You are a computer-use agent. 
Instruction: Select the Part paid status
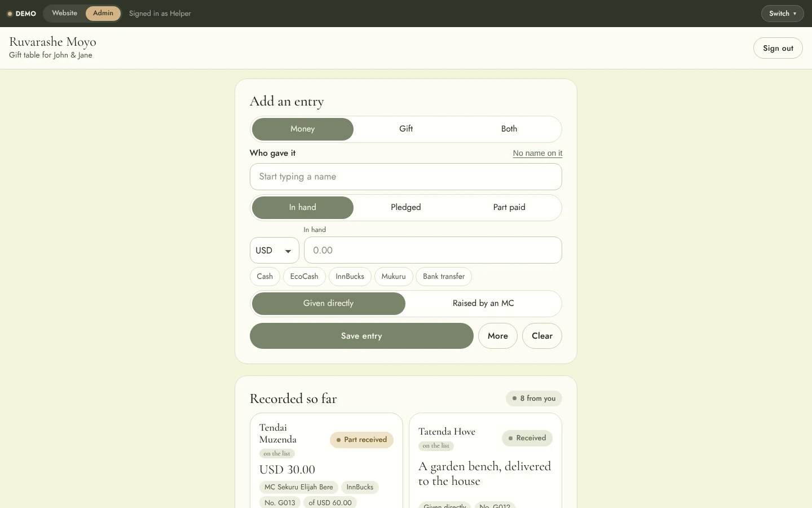pyautogui.click(x=509, y=208)
